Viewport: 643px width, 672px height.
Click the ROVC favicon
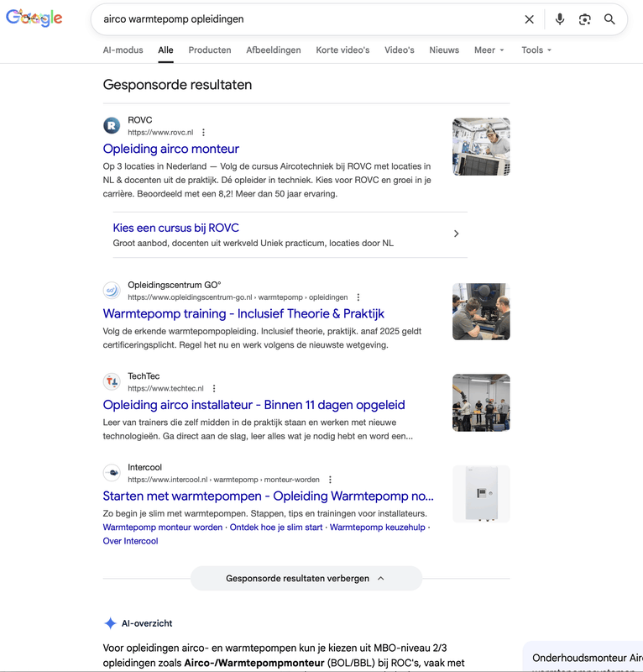click(x=112, y=125)
